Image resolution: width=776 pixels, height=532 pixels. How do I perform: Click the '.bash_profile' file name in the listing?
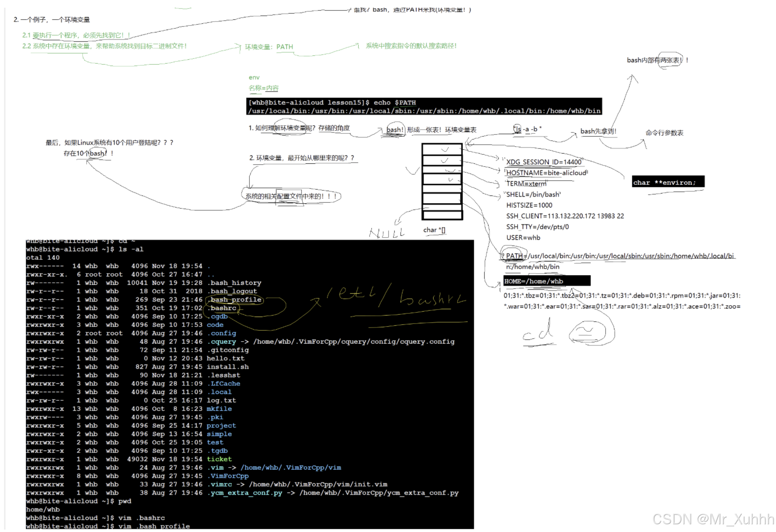pos(234,300)
